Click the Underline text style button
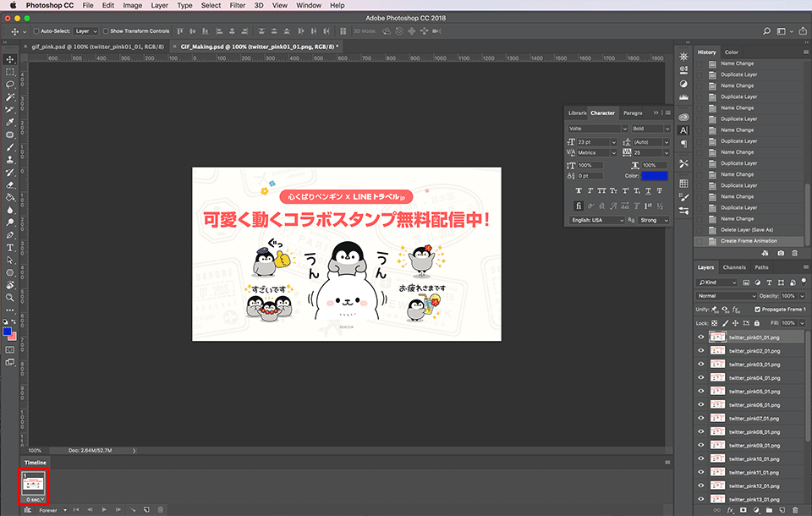This screenshot has height=516, width=812. pyautogui.click(x=648, y=190)
